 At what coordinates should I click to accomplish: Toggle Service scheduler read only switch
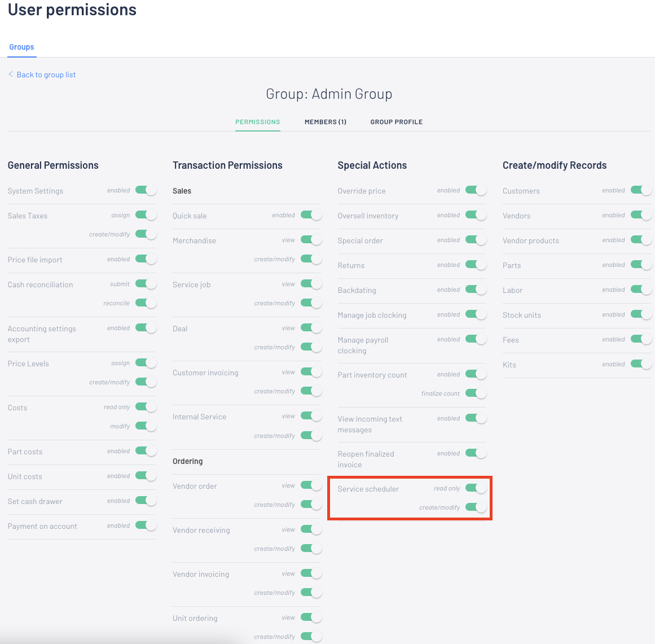click(476, 488)
